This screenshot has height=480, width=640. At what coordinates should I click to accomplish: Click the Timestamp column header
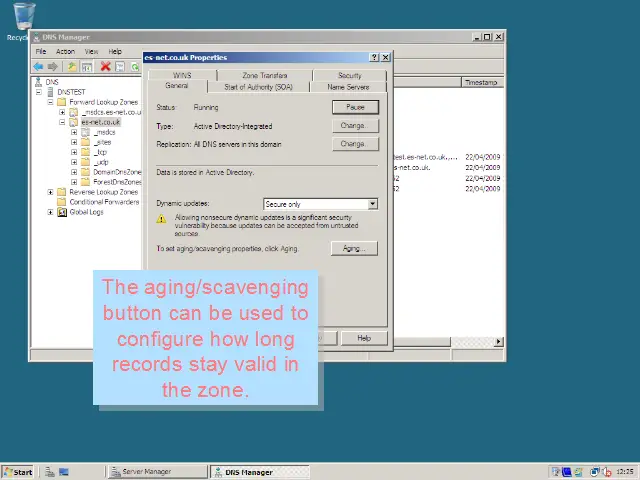pos(482,82)
